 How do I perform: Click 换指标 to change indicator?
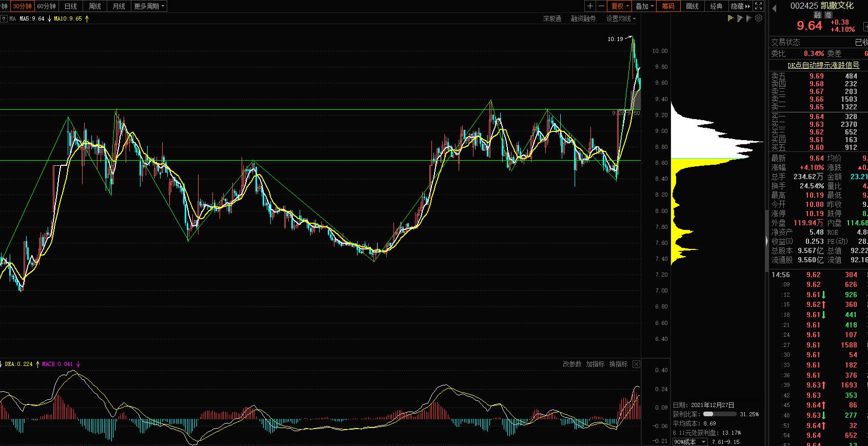pyautogui.click(x=618, y=364)
